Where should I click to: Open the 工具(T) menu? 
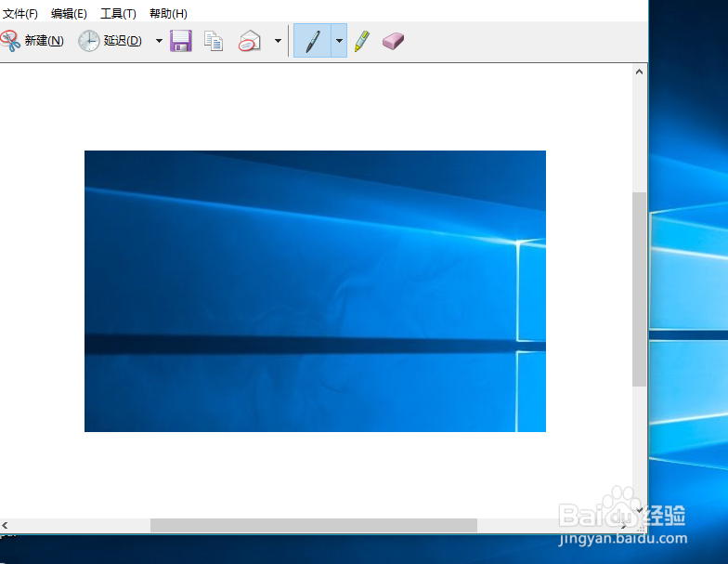(118, 13)
